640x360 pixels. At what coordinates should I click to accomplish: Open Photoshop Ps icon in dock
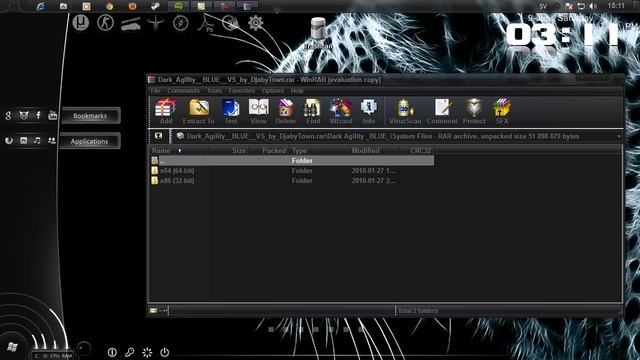coord(206,23)
